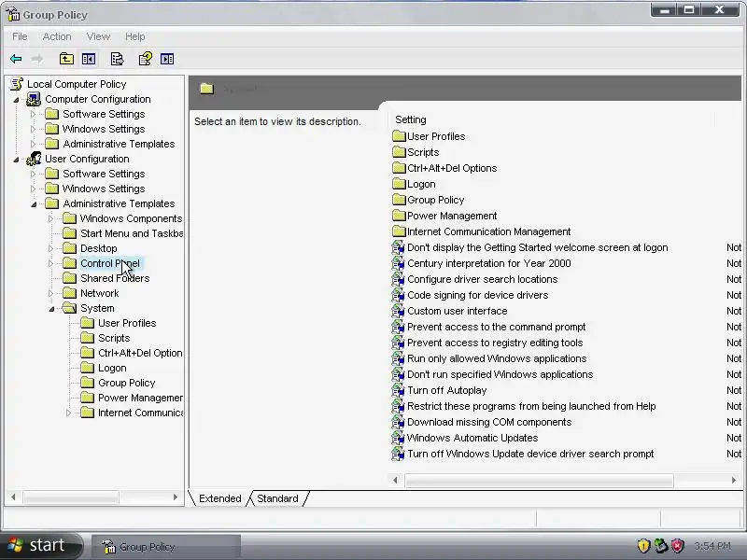Expand Computer Configuration's Software Settings
The width and height of the screenshot is (747, 560).
pyautogui.click(x=33, y=114)
